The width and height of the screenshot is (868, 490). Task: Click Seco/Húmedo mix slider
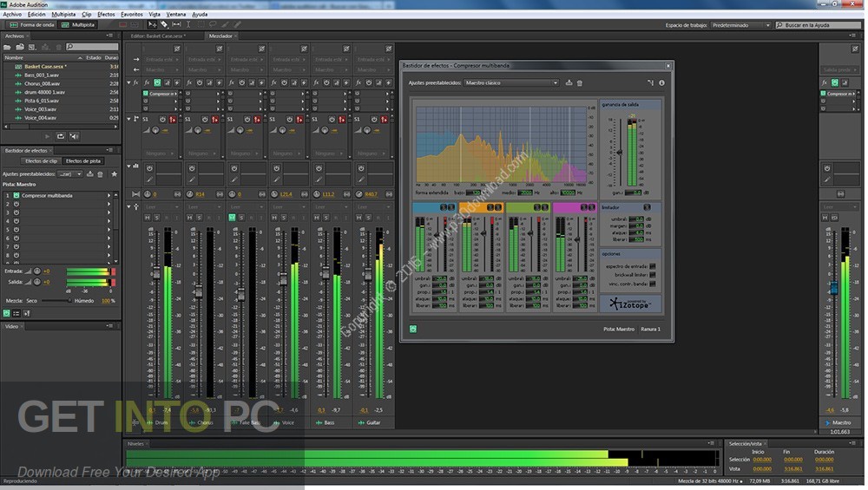coord(57,301)
